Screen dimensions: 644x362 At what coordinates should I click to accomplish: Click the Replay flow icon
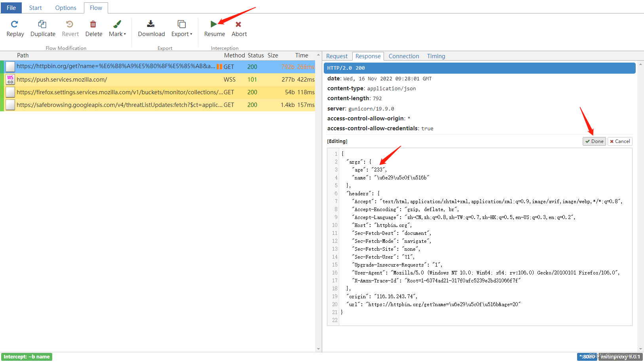(15, 24)
